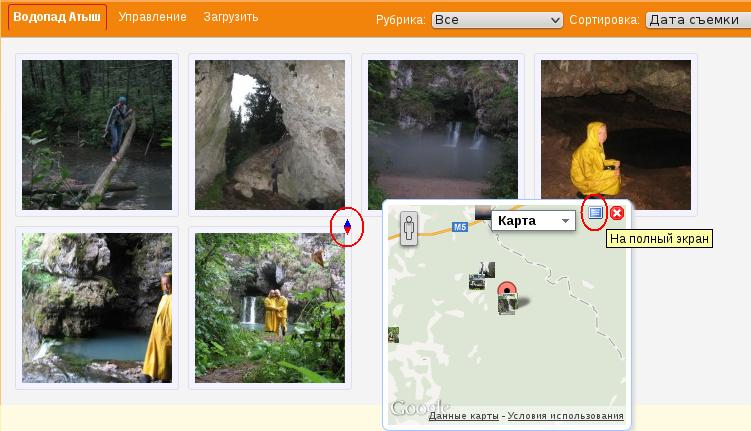
Task: Close the map popup with red X
Action: (617, 213)
